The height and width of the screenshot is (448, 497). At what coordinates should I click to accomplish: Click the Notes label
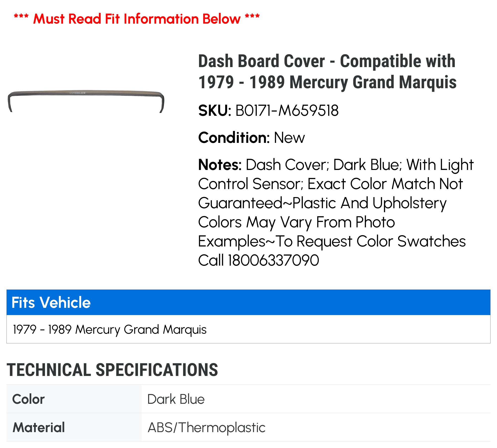[x=220, y=165]
